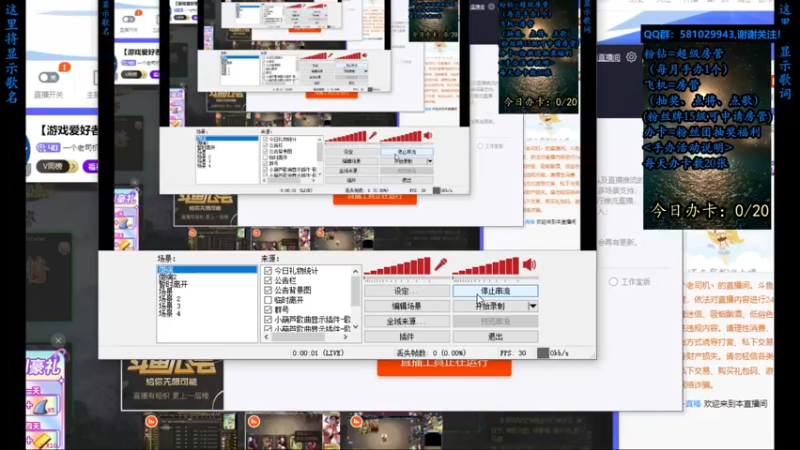Click the source list scroll-left arrow in main panel
The image size is (800, 450).
(266, 337)
